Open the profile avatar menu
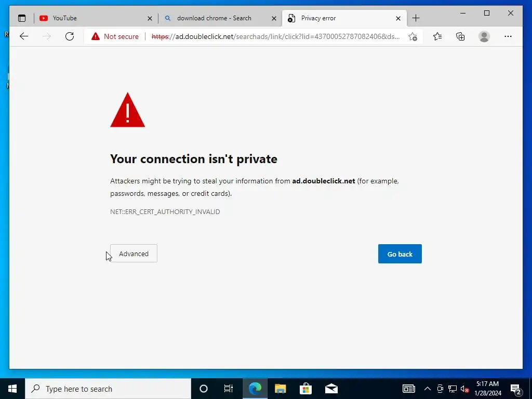The height and width of the screenshot is (399, 532). pyautogui.click(x=484, y=36)
